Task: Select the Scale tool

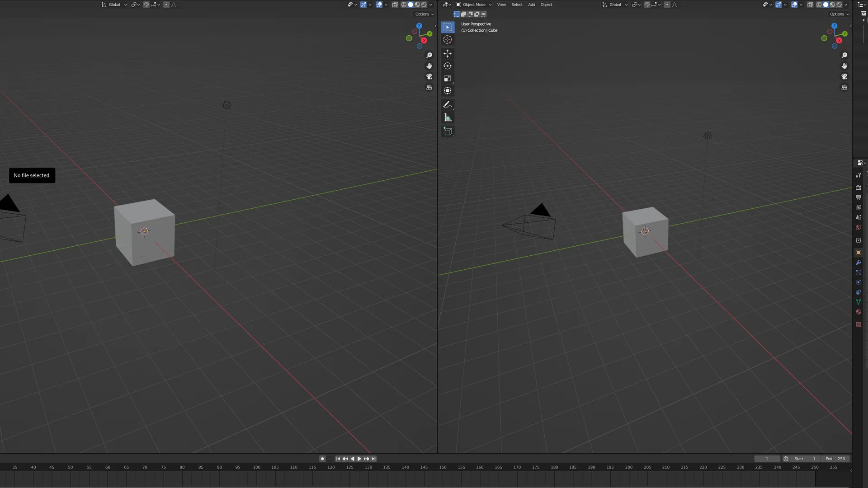Action: [x=448, y=79]
